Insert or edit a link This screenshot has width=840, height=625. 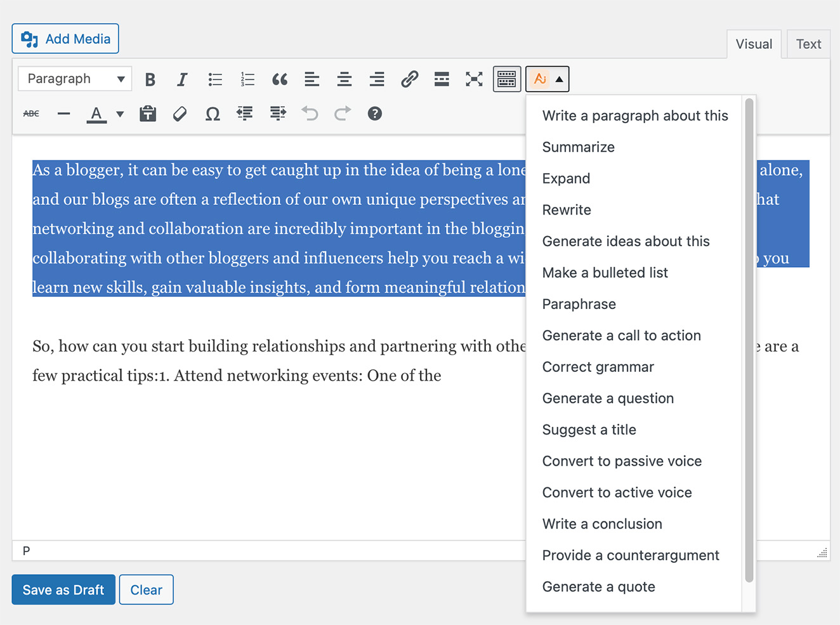coord(409,79)
